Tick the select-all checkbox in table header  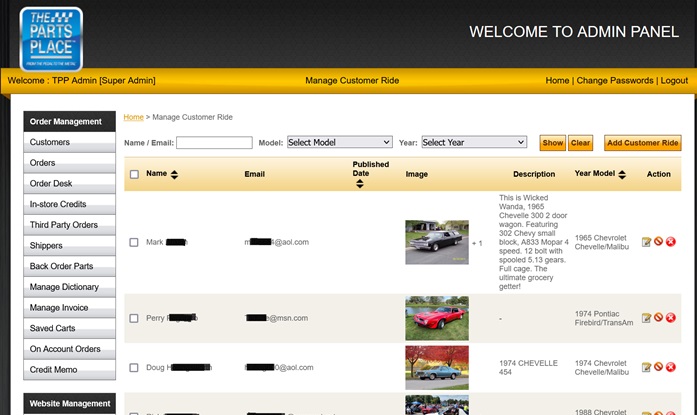134,175
